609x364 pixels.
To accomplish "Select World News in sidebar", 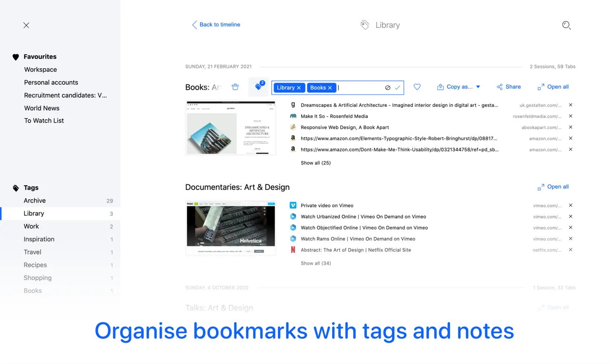I will pos(42,108).
